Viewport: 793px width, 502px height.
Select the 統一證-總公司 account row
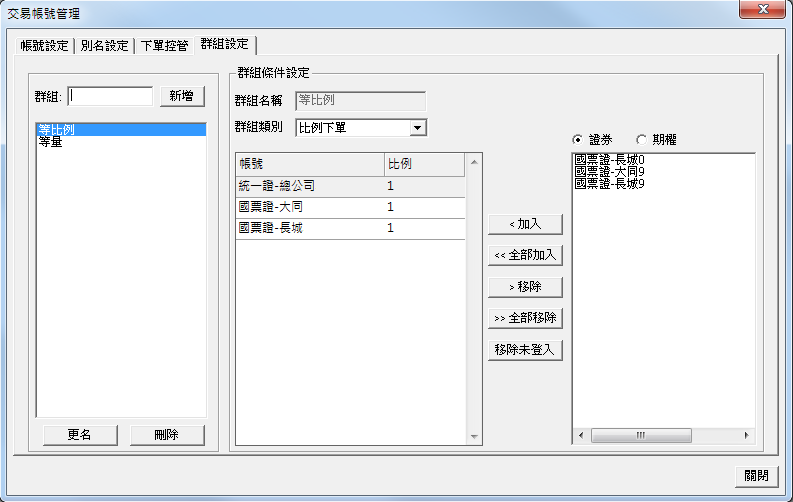point(277,186)
